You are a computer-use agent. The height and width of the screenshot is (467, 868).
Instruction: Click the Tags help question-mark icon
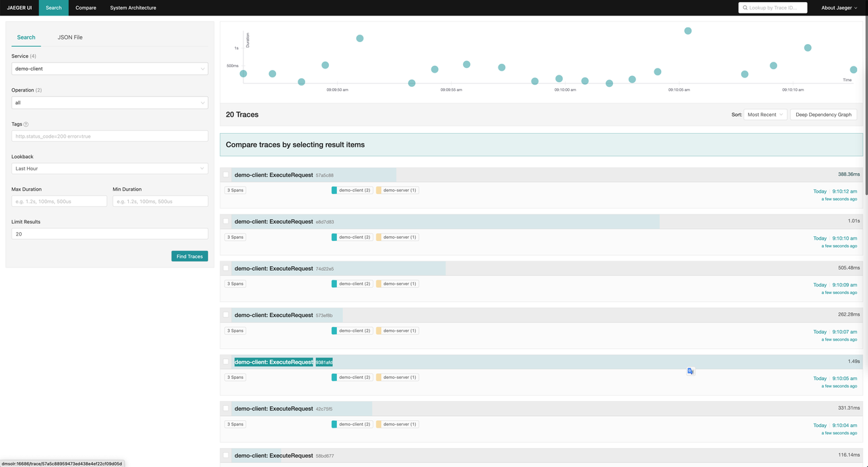tap(26, 124)
